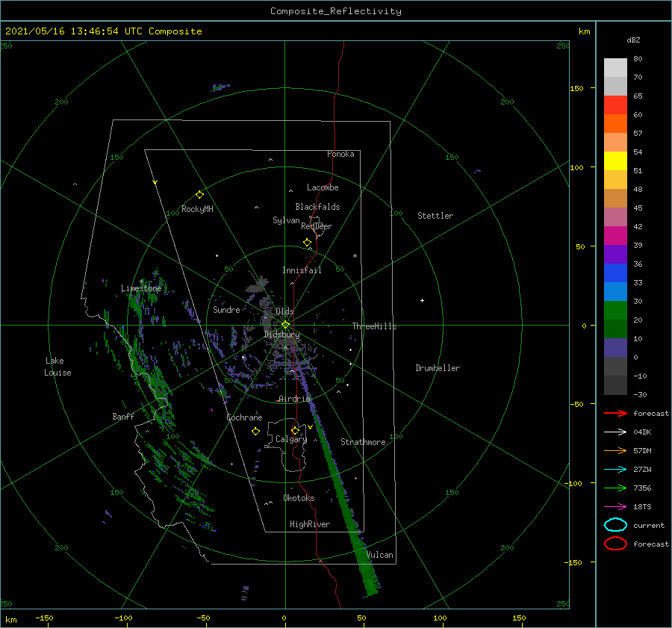The height and width of the screenshot is (628, 672).
Task: Click the white 04DK arrow in legend
Action: [615, 432]
